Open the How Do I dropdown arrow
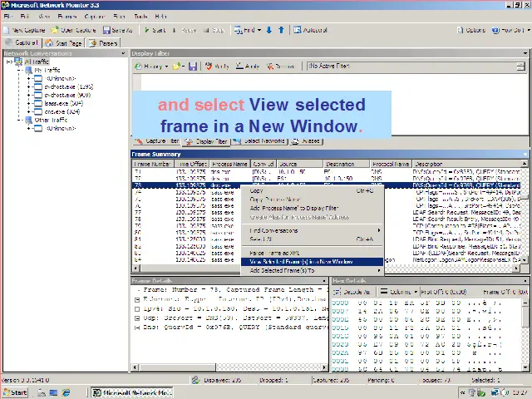The image size is (532, 399). pyautogui.click(x=529, y=30)
